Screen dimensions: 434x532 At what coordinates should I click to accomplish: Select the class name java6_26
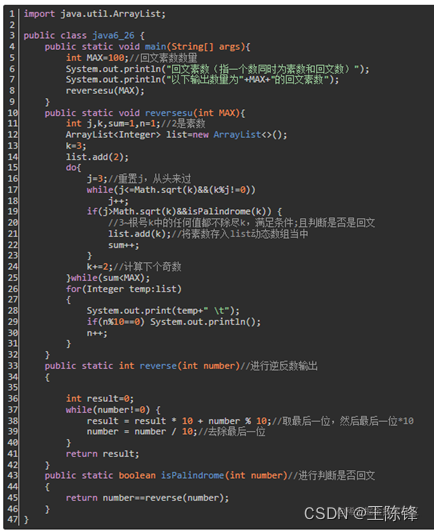pyautogui.click(x=113, y=36)
